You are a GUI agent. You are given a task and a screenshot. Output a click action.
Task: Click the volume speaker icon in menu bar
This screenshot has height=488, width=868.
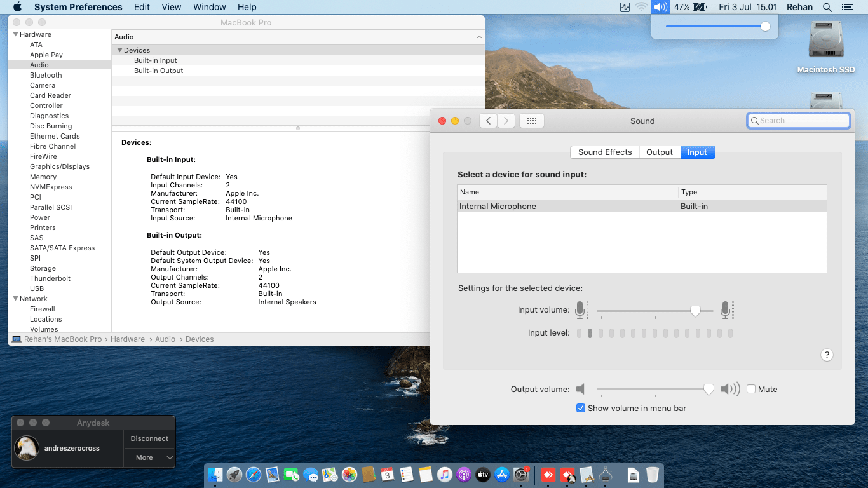pyautogui.click(x=661, y=7)
